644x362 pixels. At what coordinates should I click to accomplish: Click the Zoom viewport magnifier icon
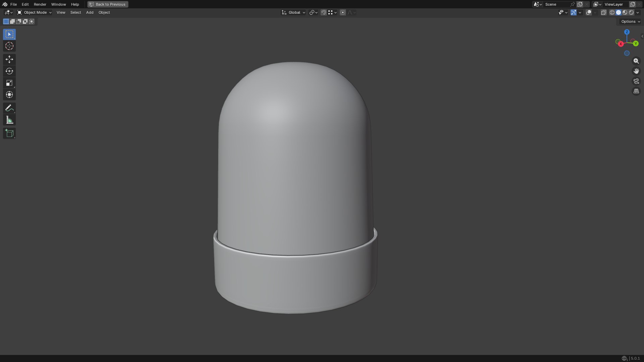tap(636, 61)
